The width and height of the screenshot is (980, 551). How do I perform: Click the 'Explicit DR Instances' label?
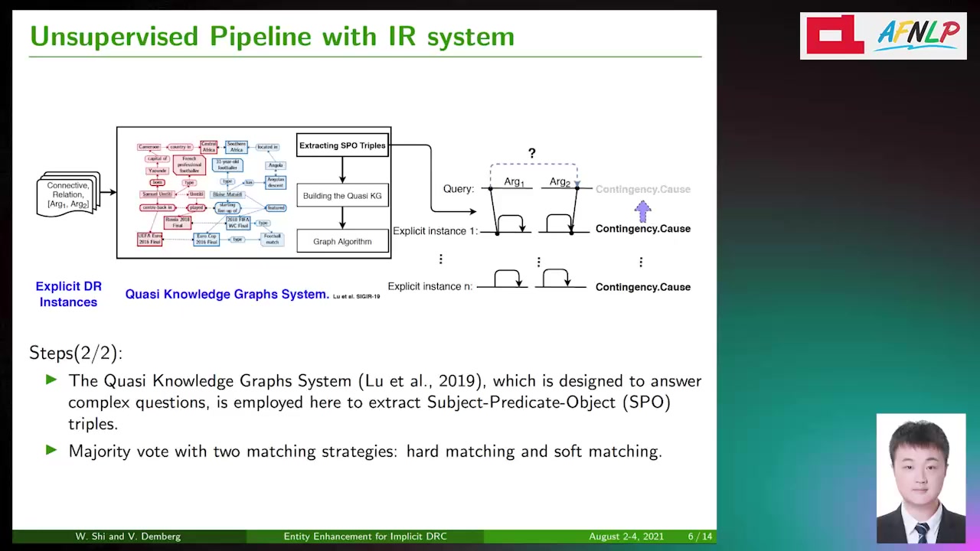pyautogui.click(x=68, y=294)
